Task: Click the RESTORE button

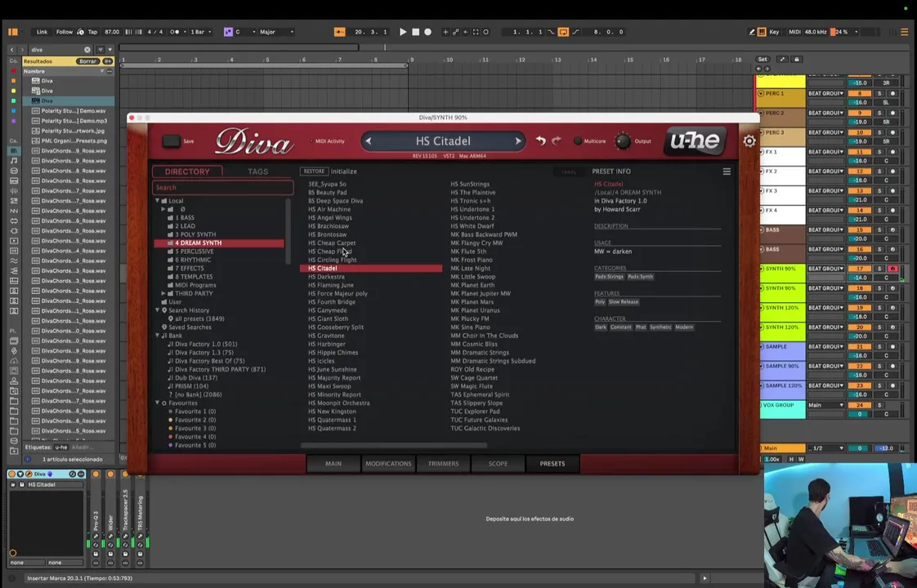Action: pos(314,171)
